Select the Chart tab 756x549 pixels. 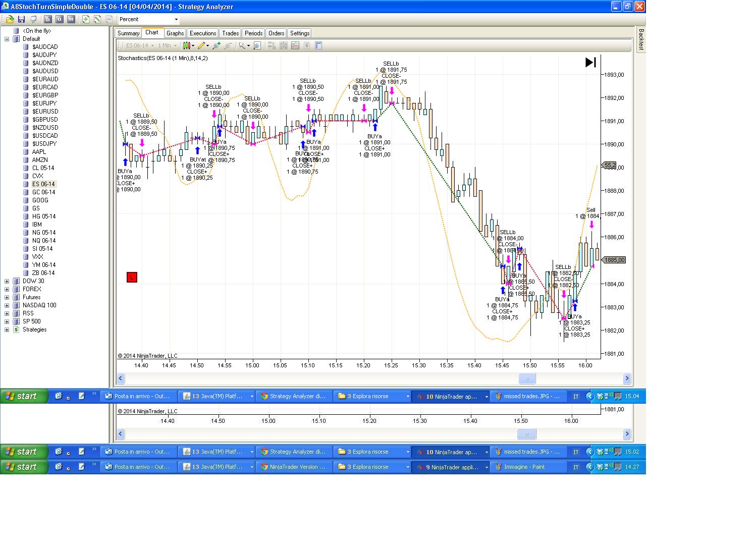pos(152,32)
